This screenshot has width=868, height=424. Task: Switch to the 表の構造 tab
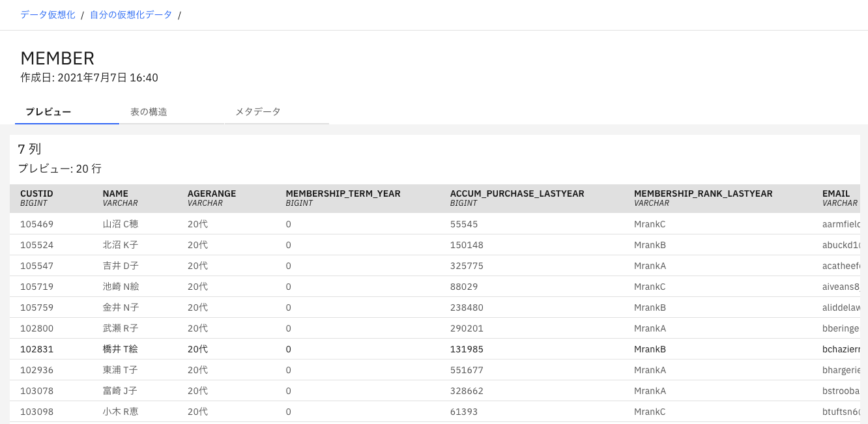[172, 112]
